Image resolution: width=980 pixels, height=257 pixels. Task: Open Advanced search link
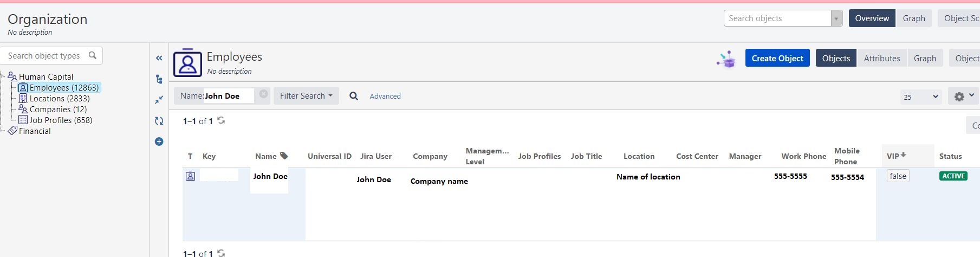(x=385, y=96)
